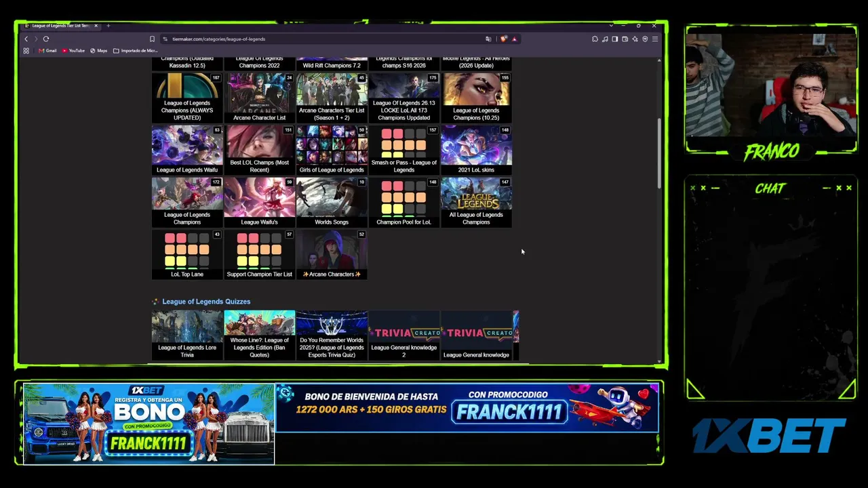This screenshot has width=868, height=488.
Task: Click the Bono de Bienvenida promo banner
Action: [467, 408]
